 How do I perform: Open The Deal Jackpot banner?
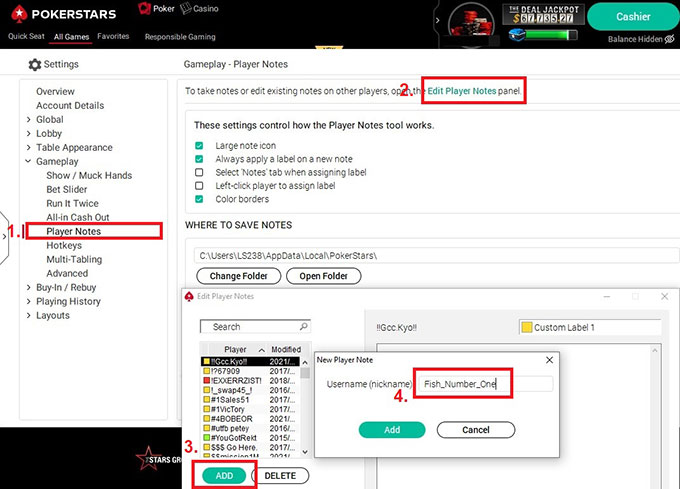[543, 14]
